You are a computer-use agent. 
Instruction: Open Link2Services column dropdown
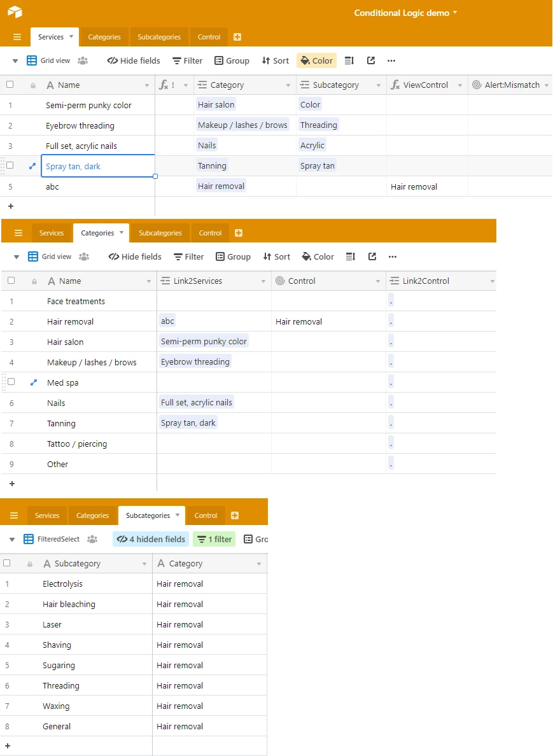point(263,281)
